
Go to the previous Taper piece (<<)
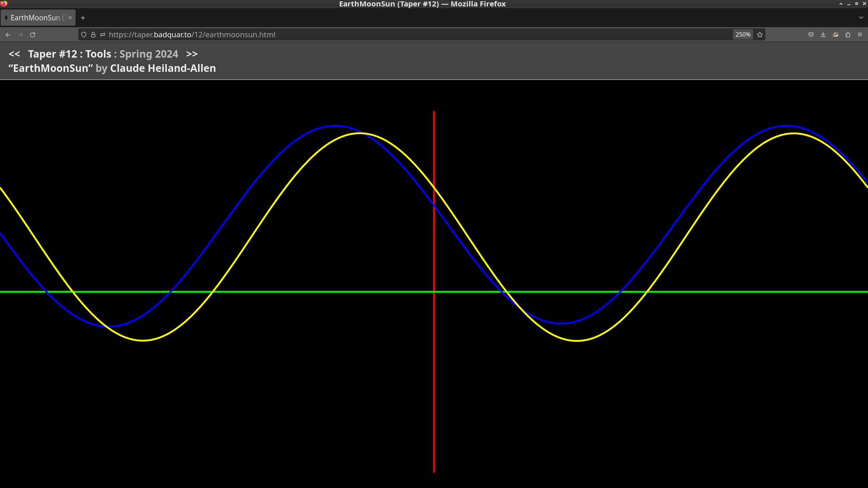pos(14,54)
